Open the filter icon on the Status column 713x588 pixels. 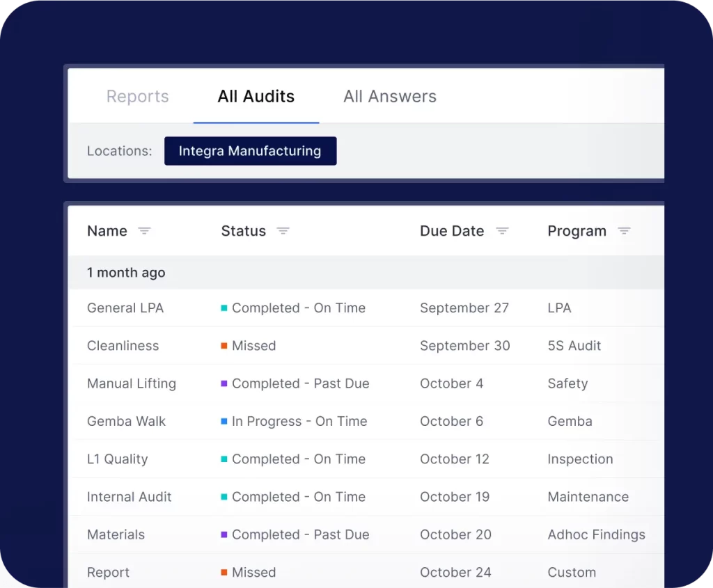pyautogui.click(x=283, y=230)
